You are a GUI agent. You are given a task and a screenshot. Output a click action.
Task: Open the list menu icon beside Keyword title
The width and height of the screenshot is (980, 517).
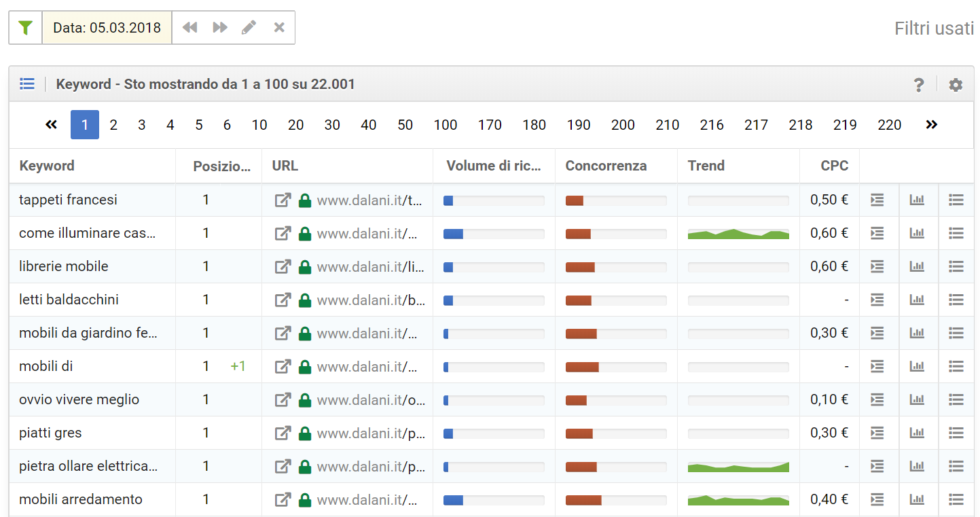(x=26, y=84)
